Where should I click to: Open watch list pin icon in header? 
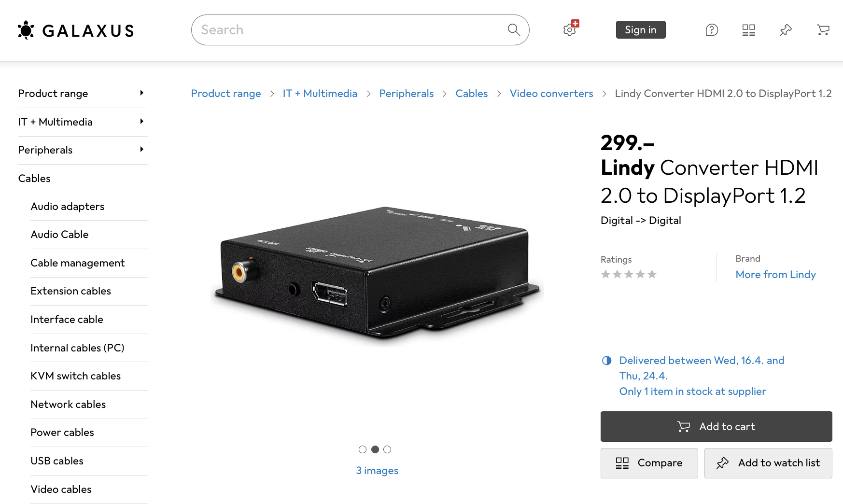(786, 30)
